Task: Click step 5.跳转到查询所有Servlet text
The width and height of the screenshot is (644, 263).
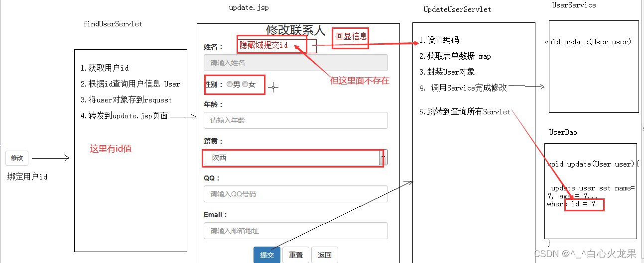Action: point(465,112)
